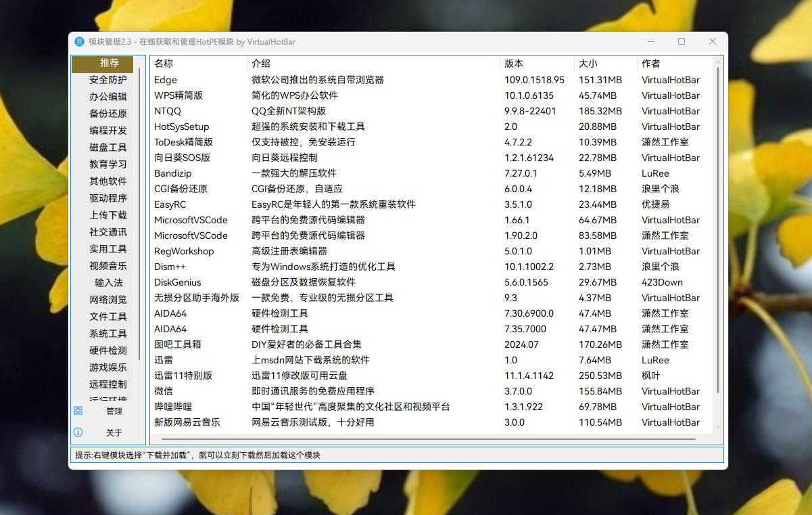Select the Dism++ module row
Viewport: 812px width, 515px height.
point(431,267)
